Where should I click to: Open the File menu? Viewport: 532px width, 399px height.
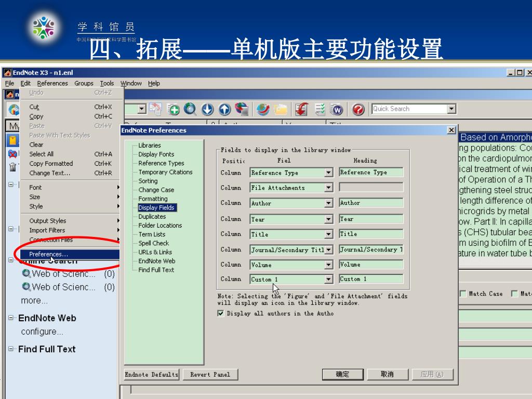pyautogui.click(x=9, y=84)
